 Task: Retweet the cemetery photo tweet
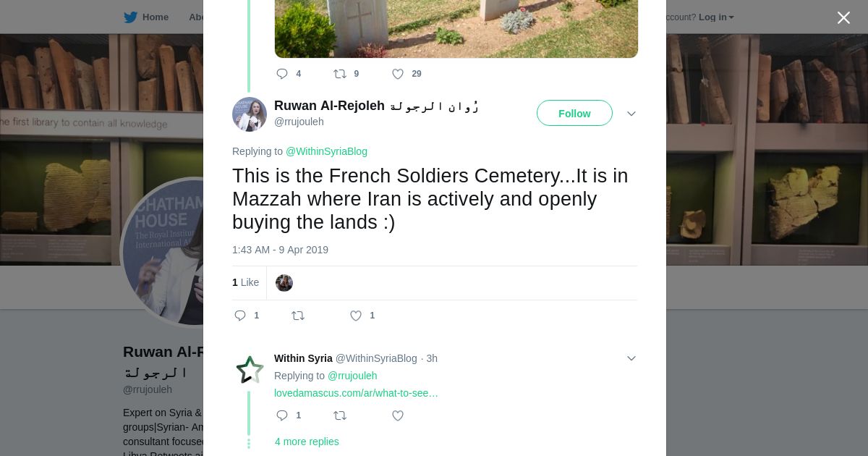pyautogui.click(x=340, y=74)
